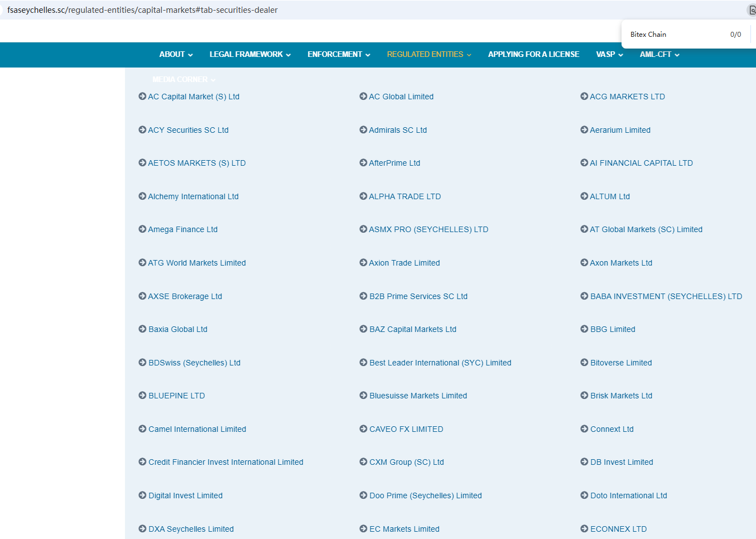This screenshot has height=539, width=756.
Task: Click the arrow icon beside ALTUM Ltd
Action: tap(584, 196)
